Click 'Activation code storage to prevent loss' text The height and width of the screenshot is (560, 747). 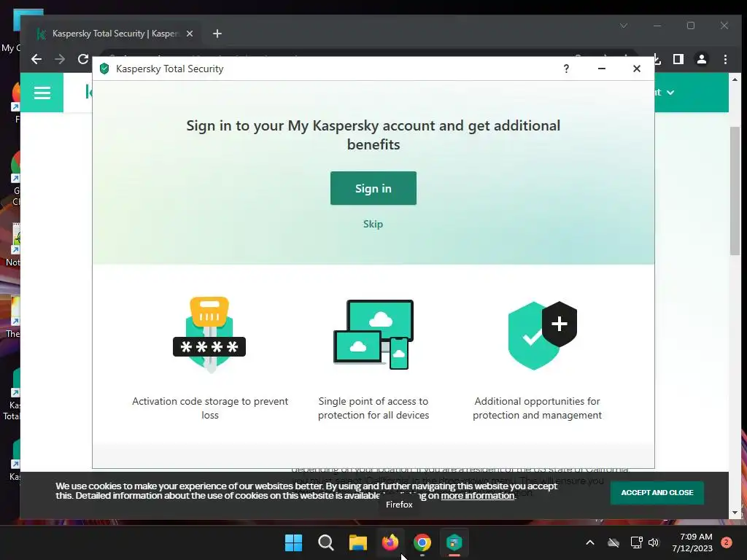click(210, 408)
